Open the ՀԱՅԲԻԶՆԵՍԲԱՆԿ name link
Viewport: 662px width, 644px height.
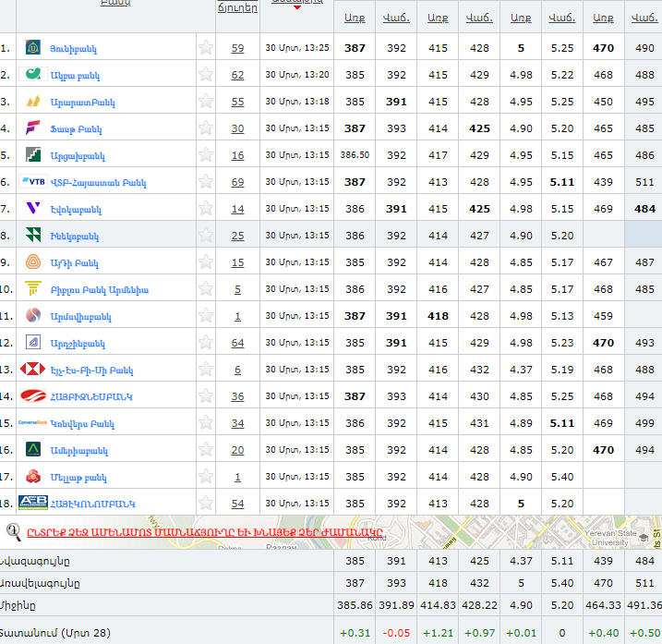91,397
